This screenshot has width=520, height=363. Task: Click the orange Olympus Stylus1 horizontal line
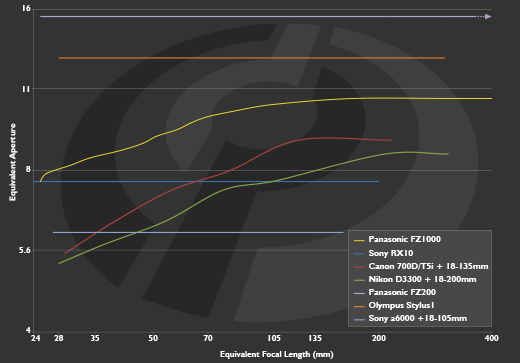[252, 58]
